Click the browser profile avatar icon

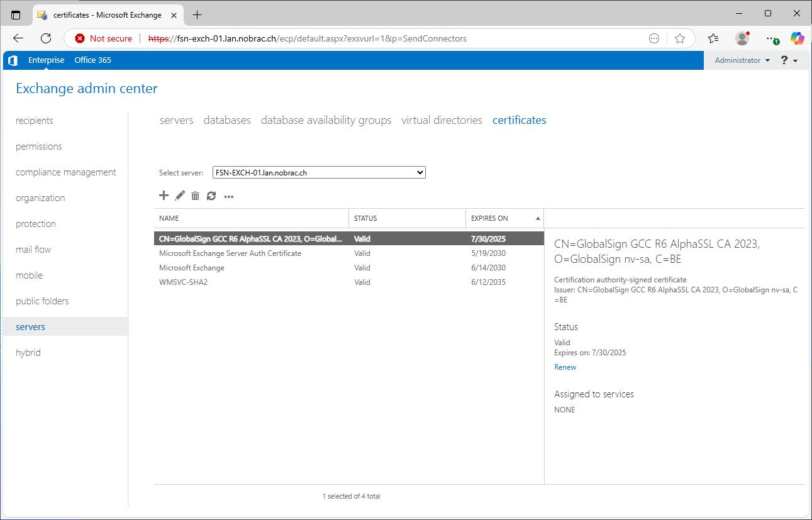(742, 38)
